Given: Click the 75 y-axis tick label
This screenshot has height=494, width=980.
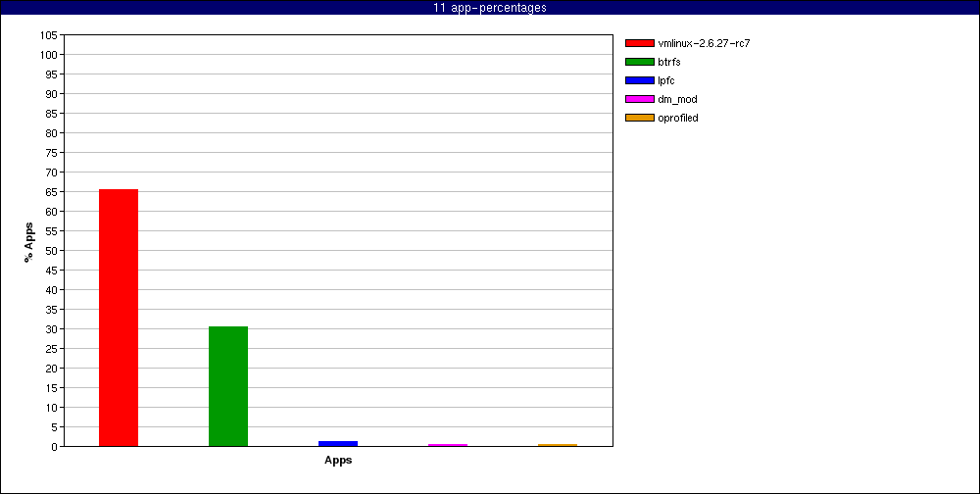Looking at the screenshot, I should click(53, 153).
